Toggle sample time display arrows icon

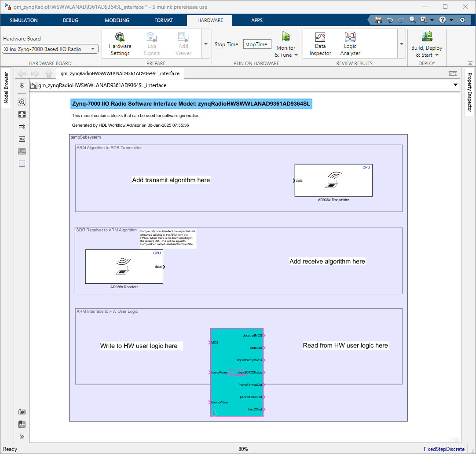22,127
